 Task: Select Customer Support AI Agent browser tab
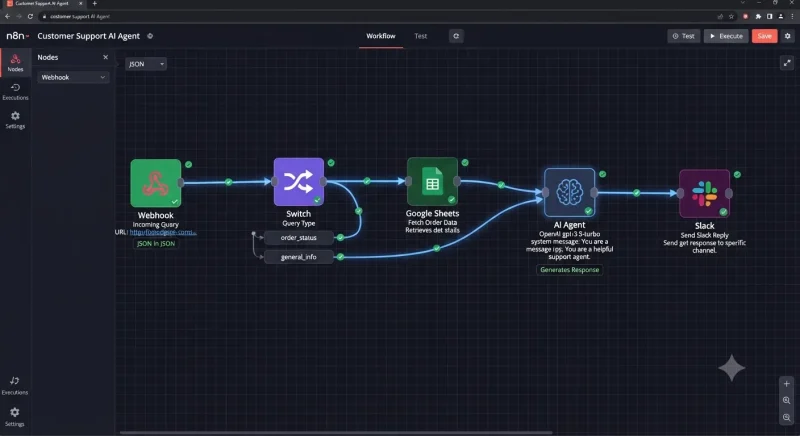click(x=44, y=4)
